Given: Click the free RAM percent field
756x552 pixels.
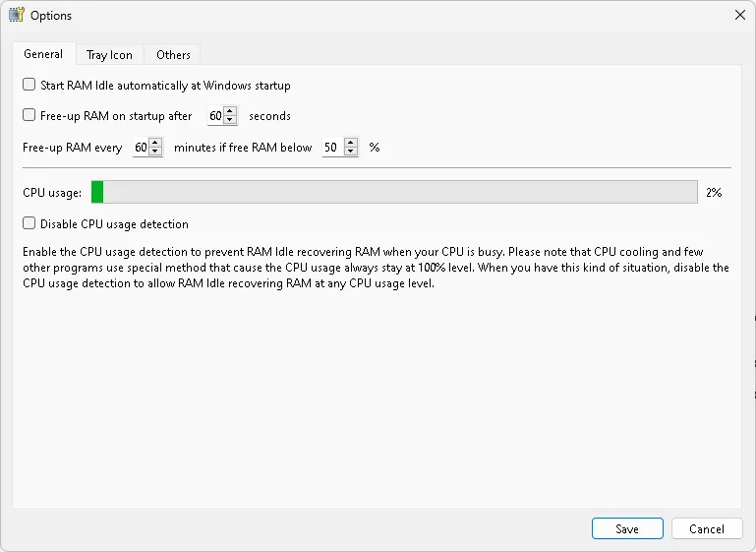Looking at the screenshot, I should [x=331, y=149].
